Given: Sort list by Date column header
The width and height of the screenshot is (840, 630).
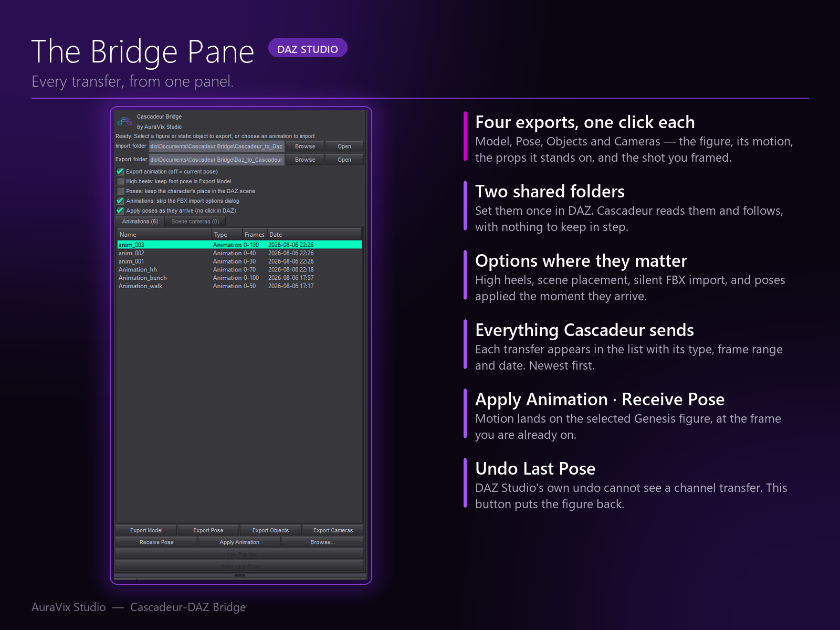Looking at the screenshot, I should click(x=314, y=235).
